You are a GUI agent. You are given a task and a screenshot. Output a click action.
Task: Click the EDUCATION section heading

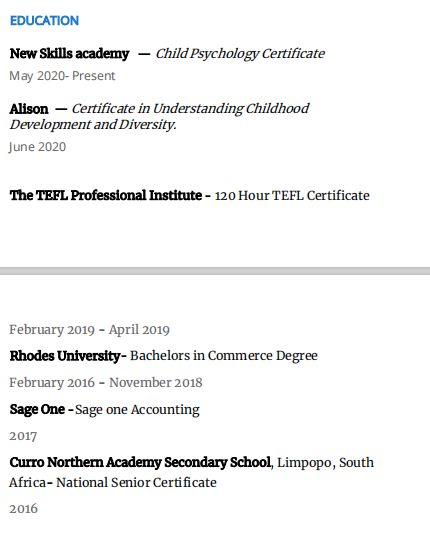(44, 21)
